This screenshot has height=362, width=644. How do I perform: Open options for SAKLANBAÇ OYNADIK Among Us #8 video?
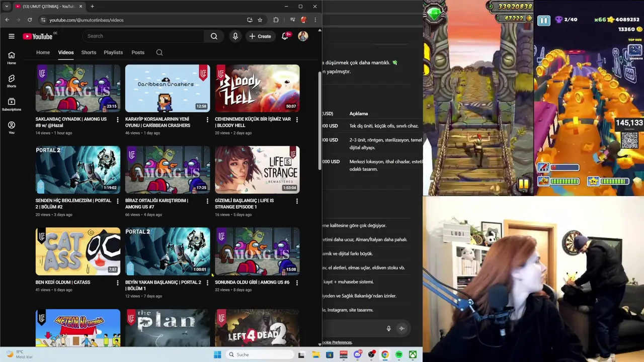pos(117,120)
